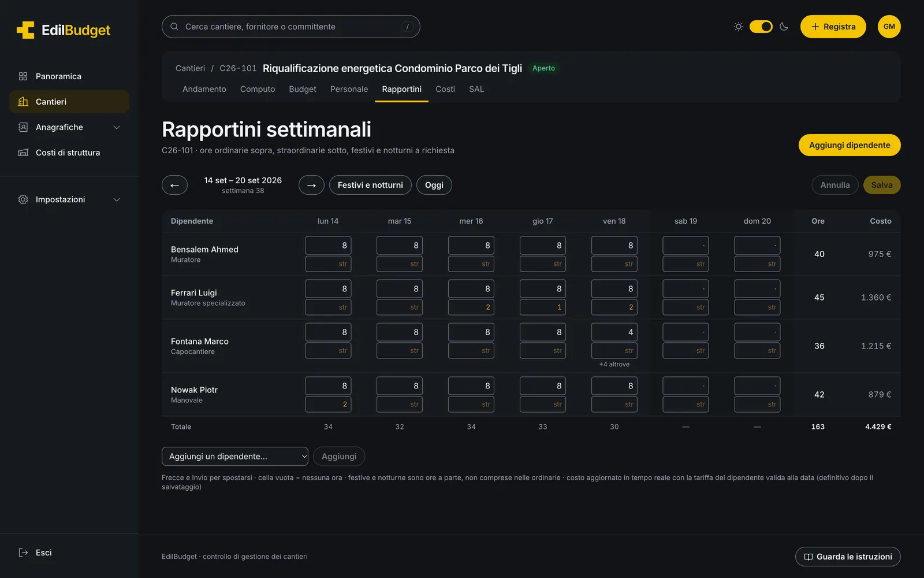
Task: Switch to the Personale tab
Action: (x=349, y=89)
